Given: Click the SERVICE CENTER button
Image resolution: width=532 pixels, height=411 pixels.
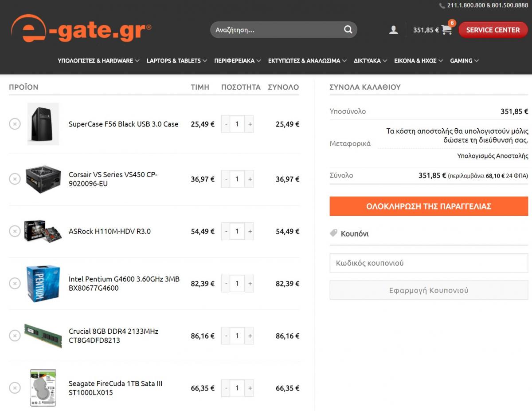Looking at the screenshot, I should point(493,30).
